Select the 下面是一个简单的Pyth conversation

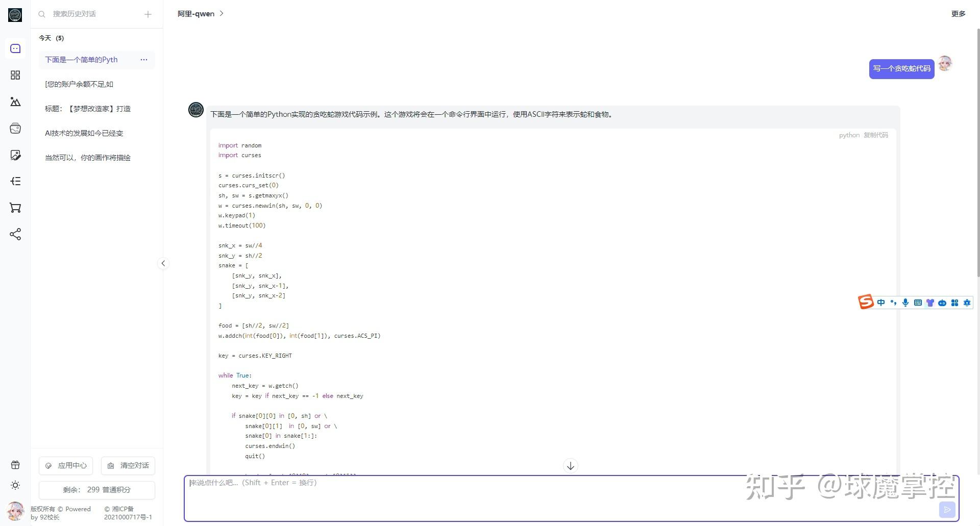pyautogui.click(x=97, y=60)
